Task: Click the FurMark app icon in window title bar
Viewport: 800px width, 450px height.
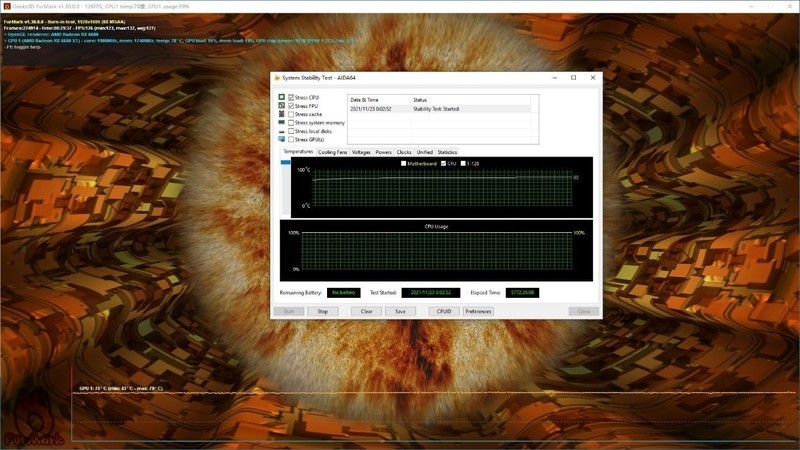Action: click(7, 6)
